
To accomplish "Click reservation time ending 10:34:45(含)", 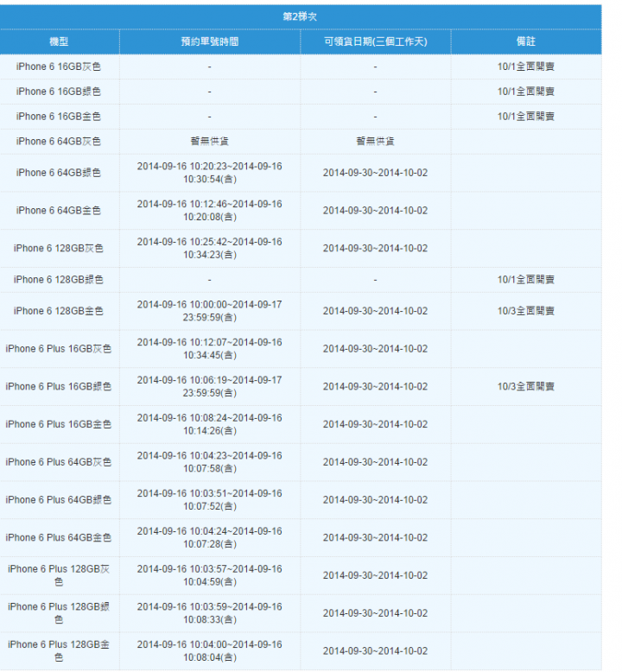I will click(x=210, y=349).
